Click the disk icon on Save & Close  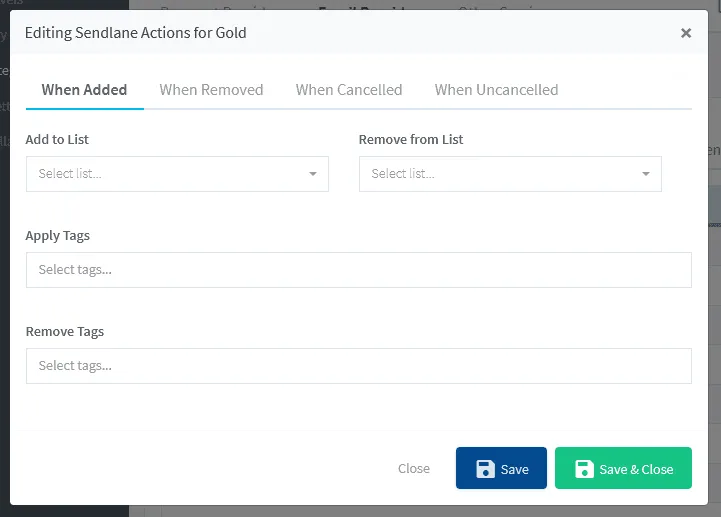point(584,469)
